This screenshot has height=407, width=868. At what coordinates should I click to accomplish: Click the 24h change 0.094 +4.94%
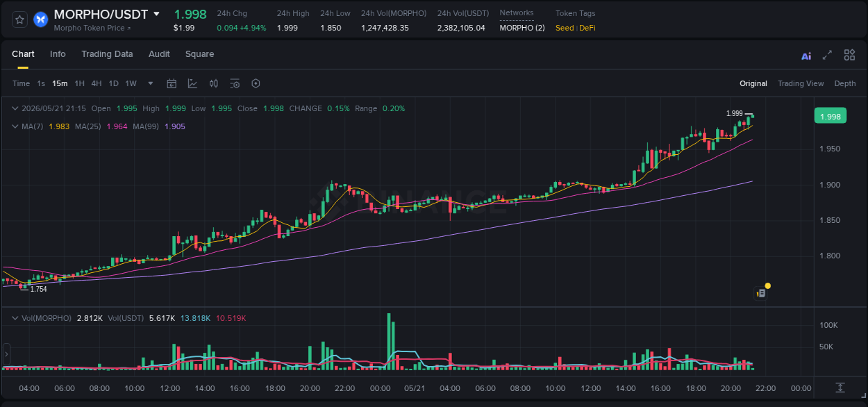(x=241, y=28)
